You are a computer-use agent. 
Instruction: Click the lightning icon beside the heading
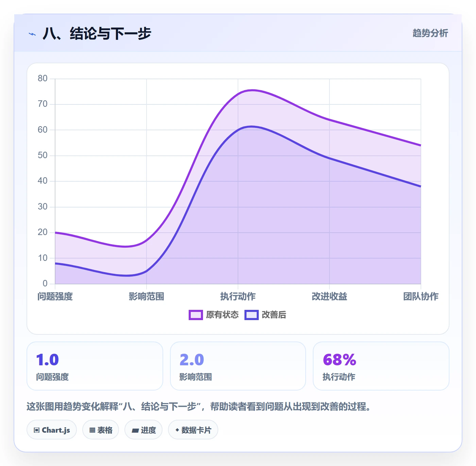32,34
